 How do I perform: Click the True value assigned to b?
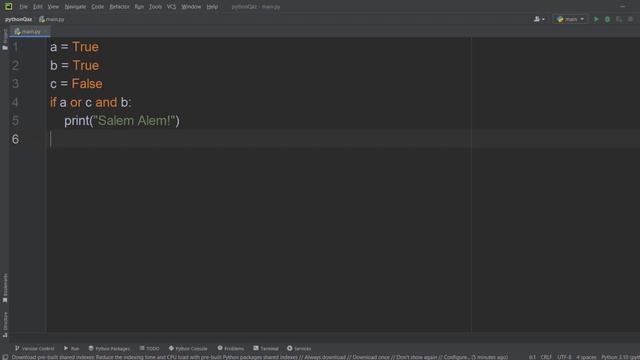(x=86, y=65)
